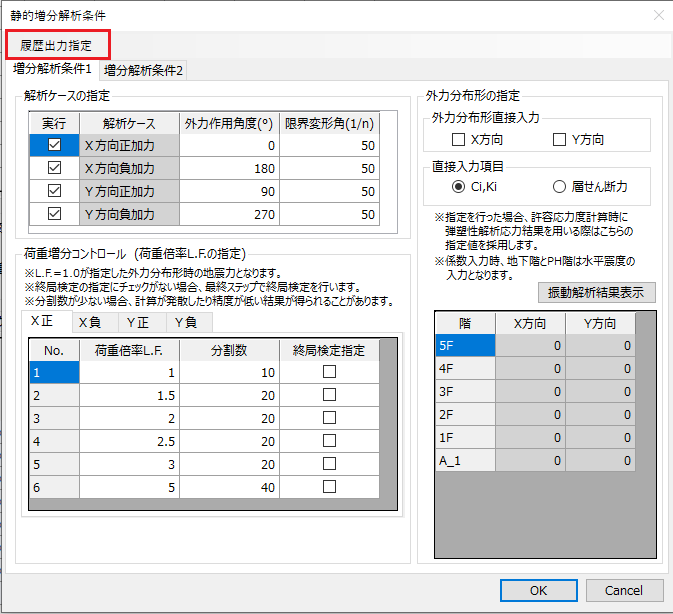The height and width of the screenshot is (614, 673).
Task: Switch to the 増分解析条件1 tab
Action: point(52,69)
